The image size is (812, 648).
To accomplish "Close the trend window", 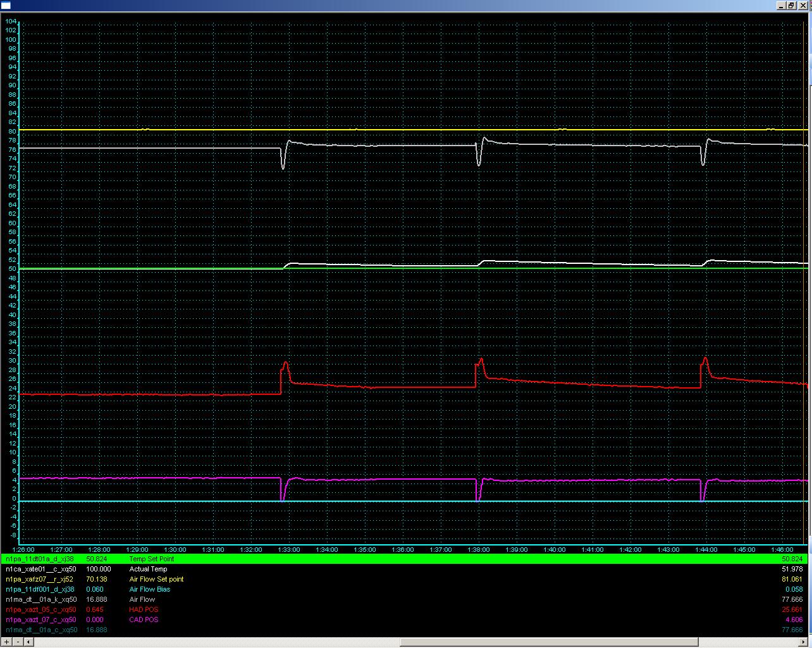I will [x=803, y=6].
